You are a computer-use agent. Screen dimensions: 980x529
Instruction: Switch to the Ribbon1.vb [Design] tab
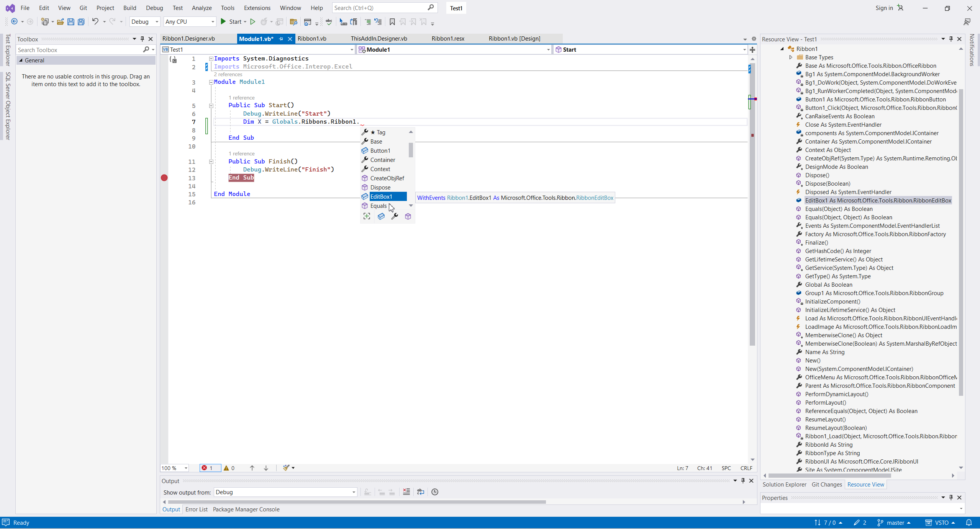pyautogui.click(x=514, y=38)
